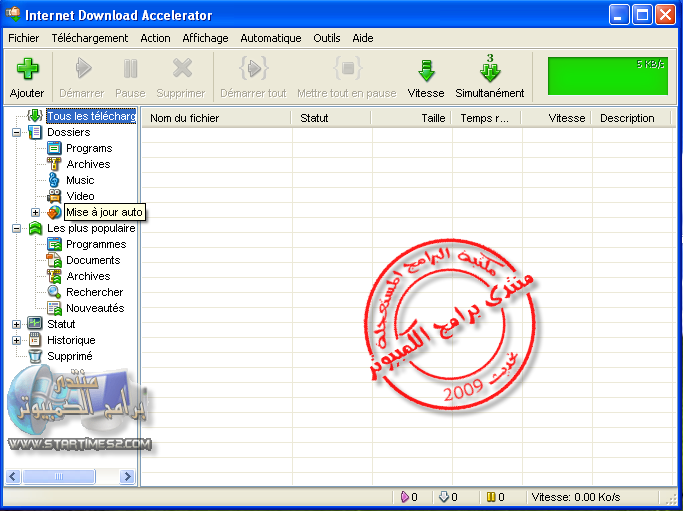
Task: Click the Video camera icon
Action: tap(54, 196)
